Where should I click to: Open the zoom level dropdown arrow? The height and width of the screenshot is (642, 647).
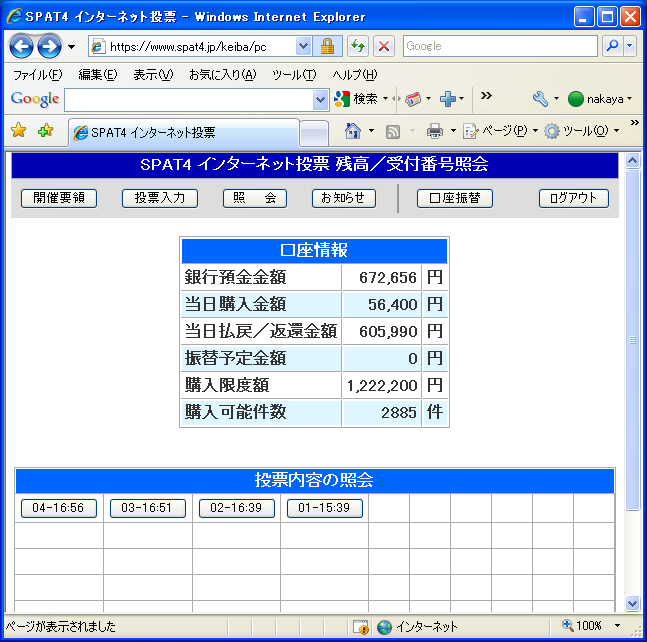click(x=617, y=625)
